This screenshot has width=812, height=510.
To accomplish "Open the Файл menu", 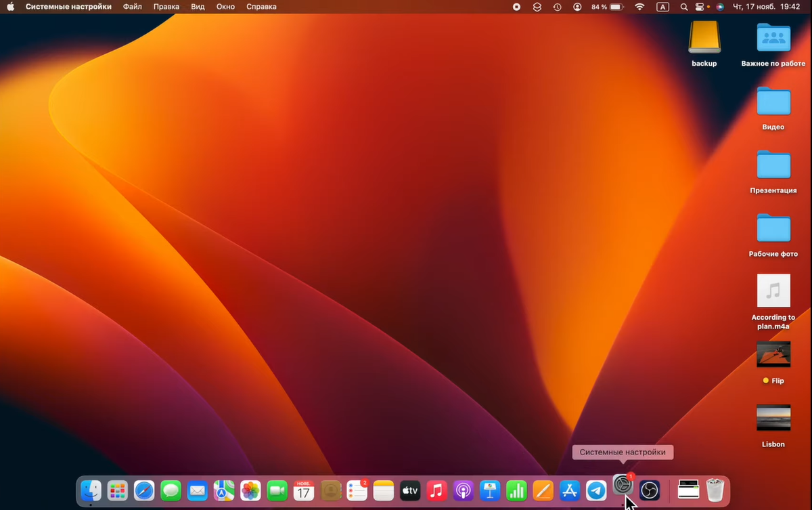I will (x=133, y=7).
